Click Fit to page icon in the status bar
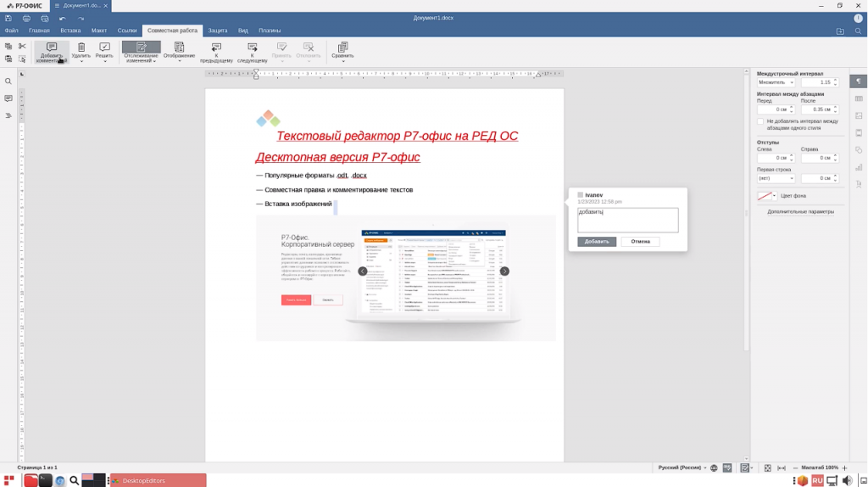This screenshot has width=868, height=487. pos(768,468)
